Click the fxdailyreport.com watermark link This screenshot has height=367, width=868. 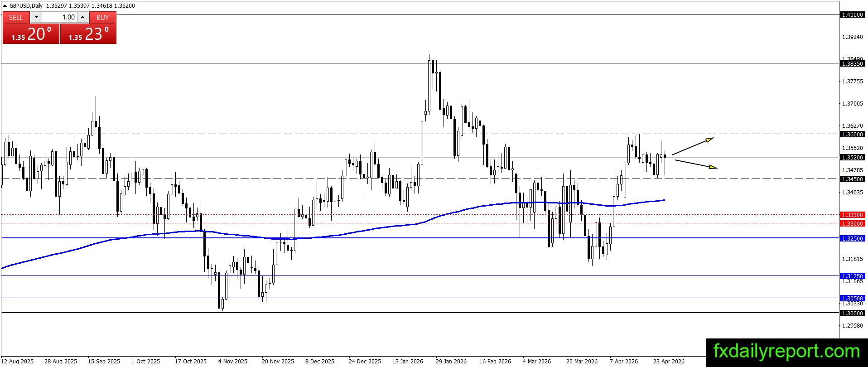tap(786, 352)
